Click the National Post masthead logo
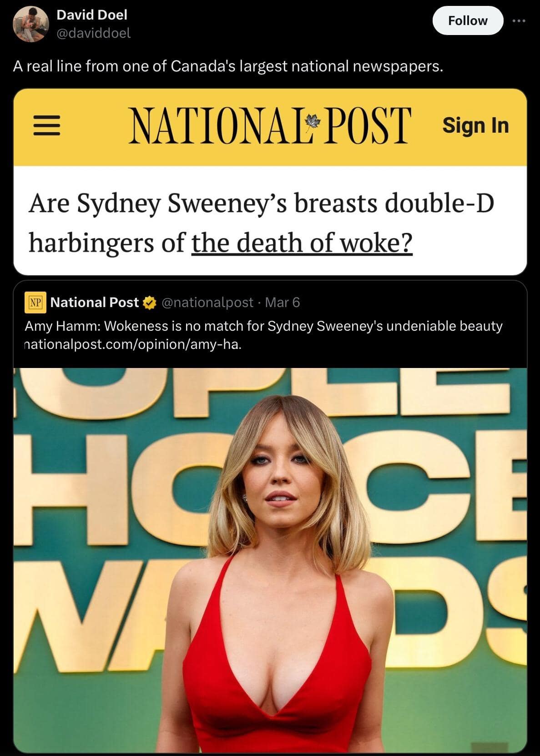Viewport: 540px width, 756px height. point(269,125)
